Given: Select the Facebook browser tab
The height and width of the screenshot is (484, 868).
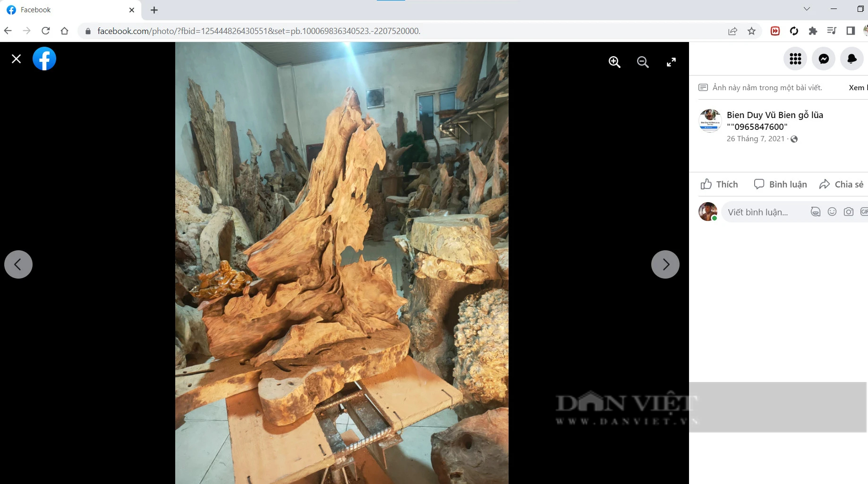Looking at the screenshot, I should [x=71, y=10].
